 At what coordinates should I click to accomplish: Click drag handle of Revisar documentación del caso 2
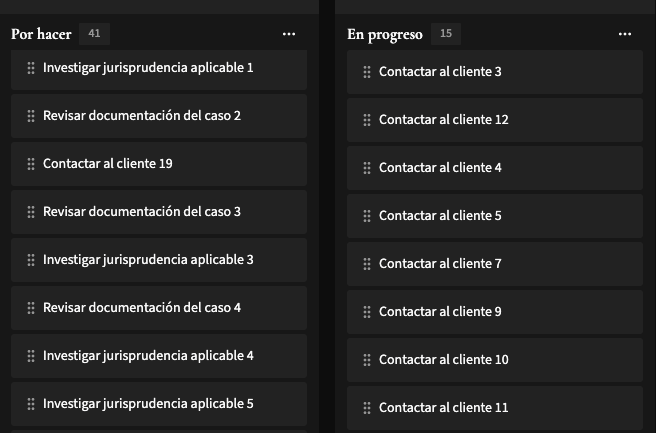(x=31, y=116)
